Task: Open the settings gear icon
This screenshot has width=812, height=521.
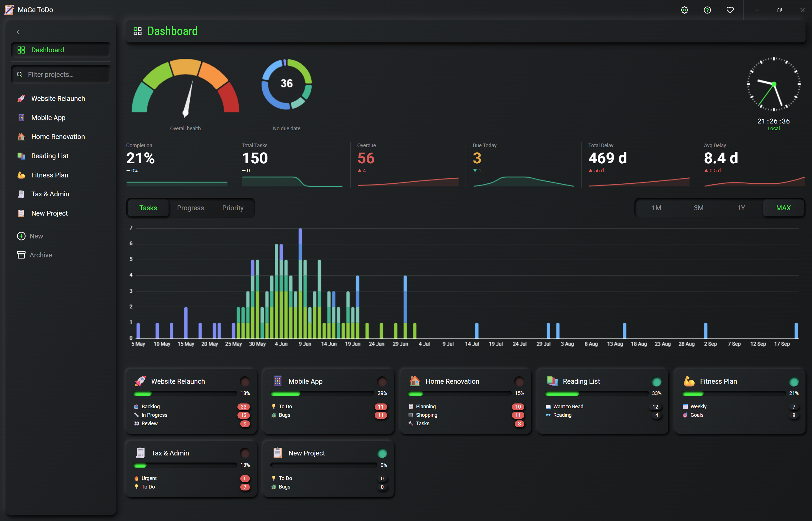Action: tap(684, 10)
